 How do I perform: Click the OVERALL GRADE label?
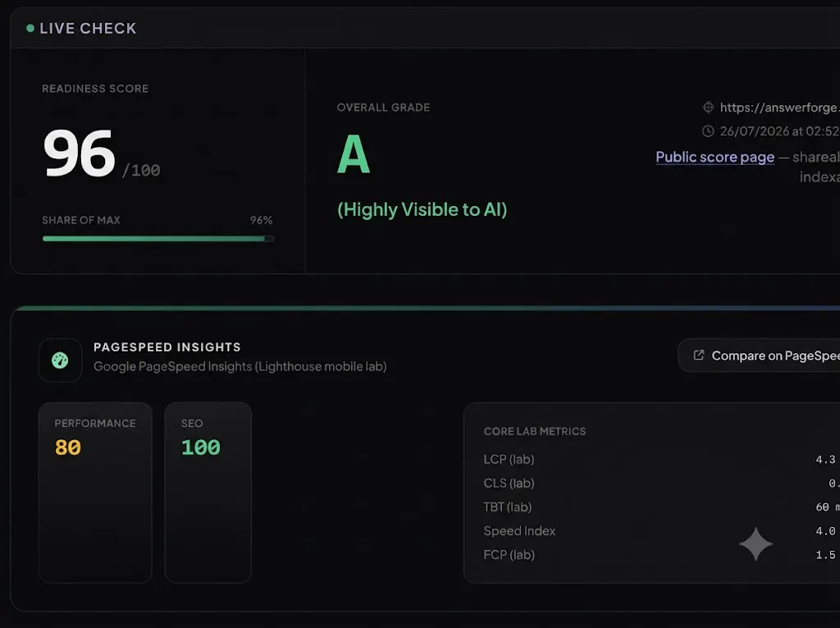384,108
